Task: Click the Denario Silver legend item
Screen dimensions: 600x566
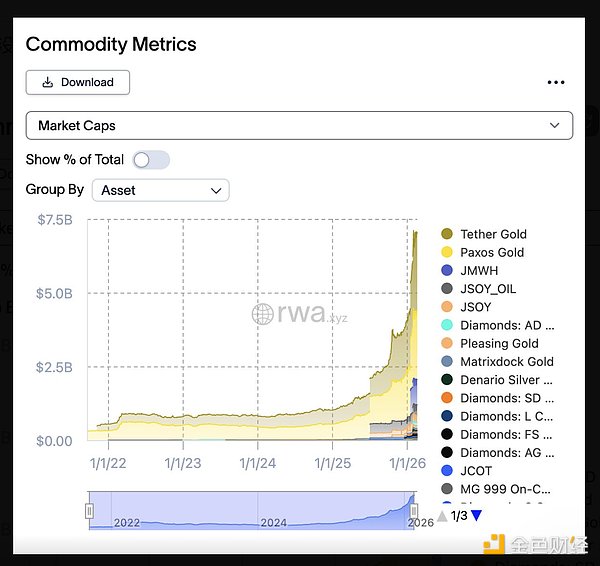Action: pyautogui.click(x=506, y=380)
